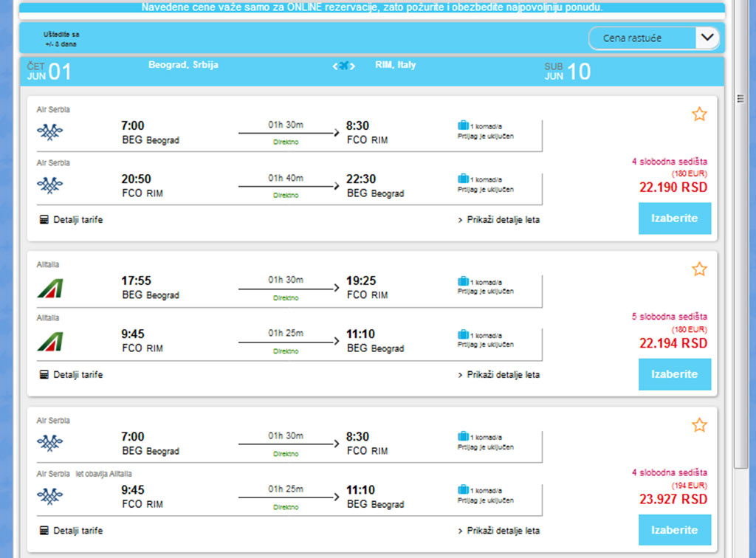Click luggage icon on 20:50 flight

pyautogui.click(x=463, y=179)
